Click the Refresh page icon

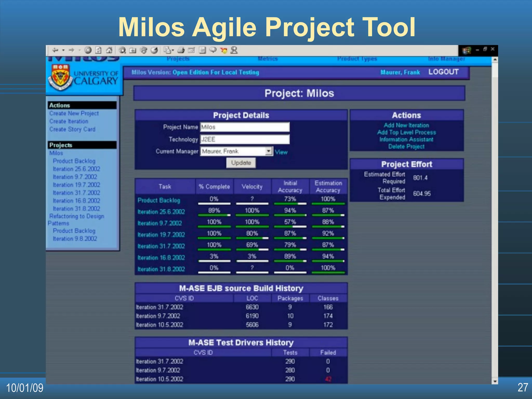point(98,50)
